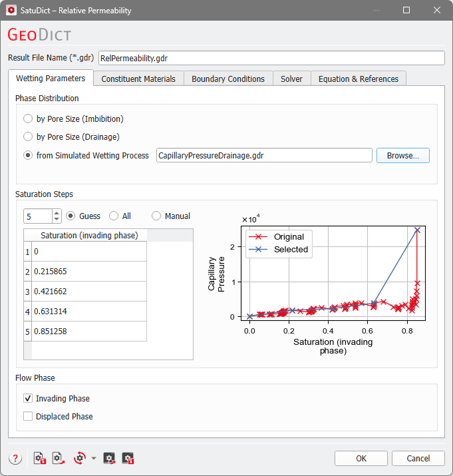This screenshot has height=476, width=453.
Task: Click row header number 3 in saturation table
Action: [28, 292]
